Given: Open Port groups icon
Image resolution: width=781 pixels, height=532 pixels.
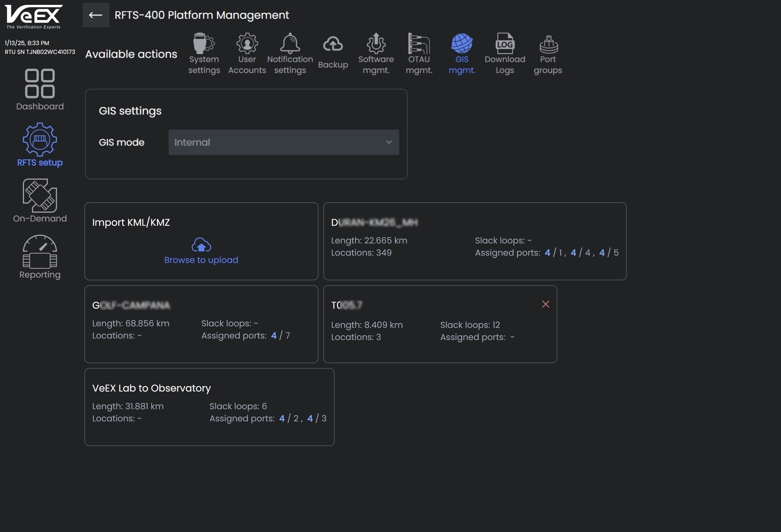Looking at the screenshot, I should coord(548,44).
